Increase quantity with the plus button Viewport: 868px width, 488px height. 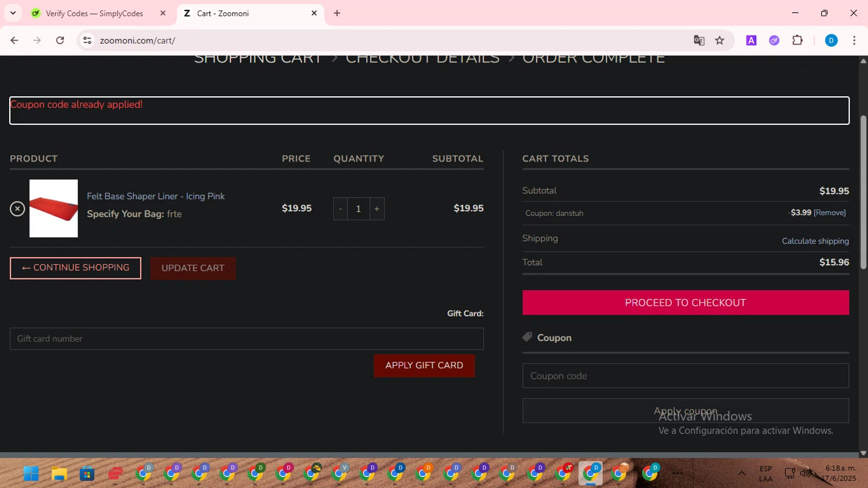[377, 209]
